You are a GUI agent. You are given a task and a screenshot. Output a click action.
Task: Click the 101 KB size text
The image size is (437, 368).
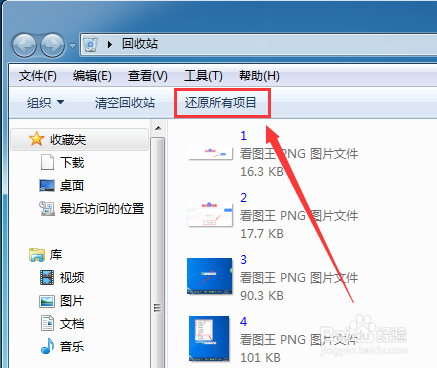pyautogui.click(x=260, y=358)
